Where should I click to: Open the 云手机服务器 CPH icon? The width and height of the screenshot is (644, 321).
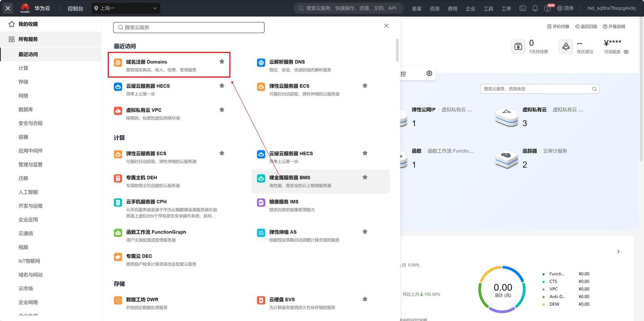click(118, 202)
